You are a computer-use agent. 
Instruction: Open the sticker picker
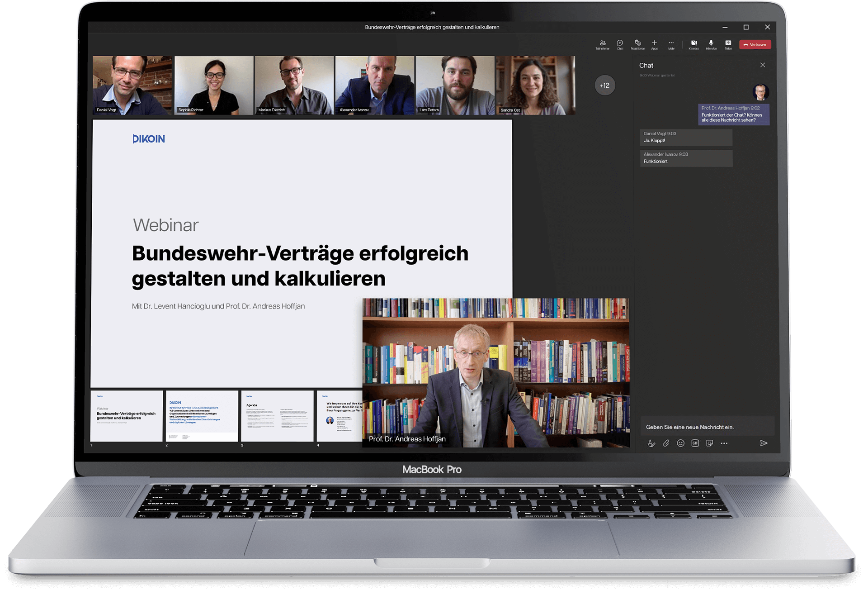point(709,443)
